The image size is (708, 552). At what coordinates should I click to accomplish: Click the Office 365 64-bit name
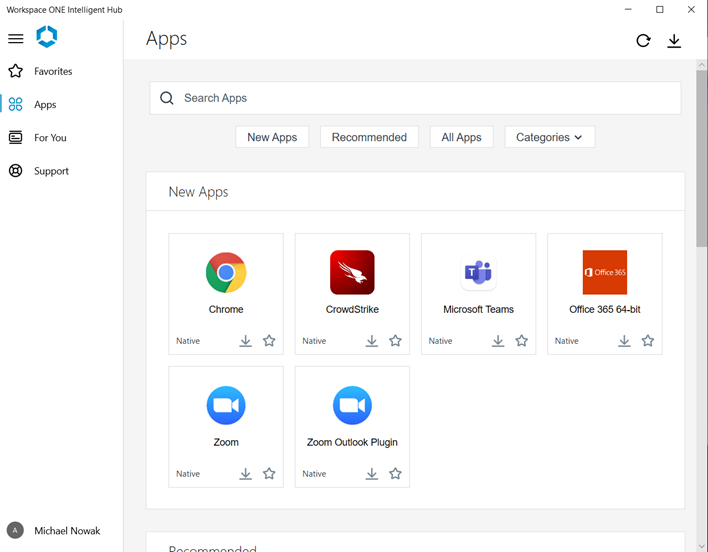pyautogui.click(x=605, y=309)
